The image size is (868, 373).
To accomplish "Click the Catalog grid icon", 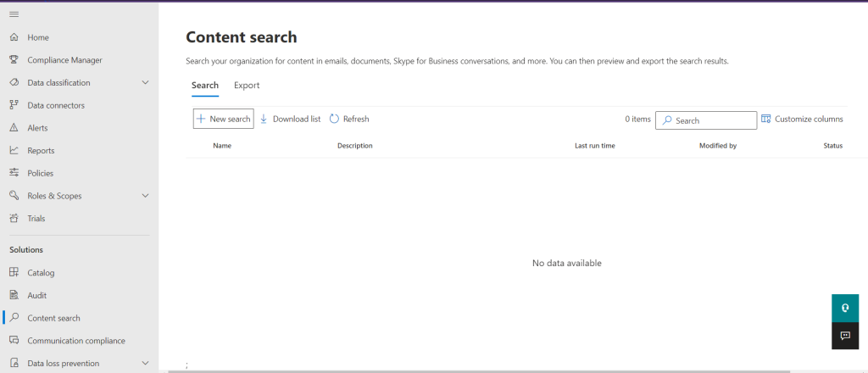I will [14, 272].
